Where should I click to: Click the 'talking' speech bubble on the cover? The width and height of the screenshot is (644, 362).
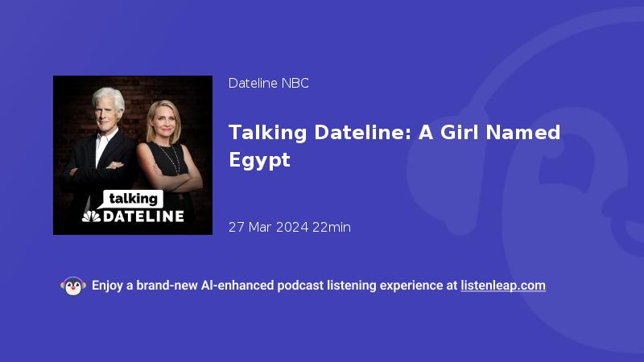click(130, 200)
